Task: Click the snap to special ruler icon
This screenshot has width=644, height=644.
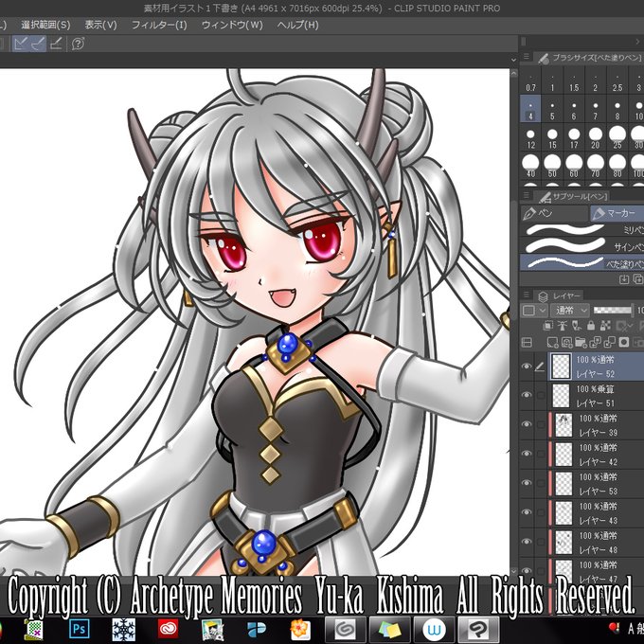Action: [x=38, y=44]
